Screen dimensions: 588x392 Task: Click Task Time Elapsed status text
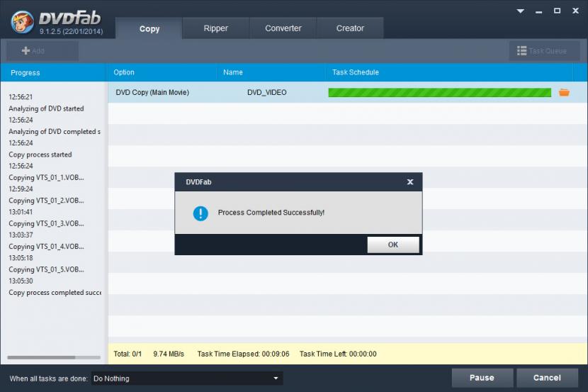pyautogui.click(x=244, y=354)
